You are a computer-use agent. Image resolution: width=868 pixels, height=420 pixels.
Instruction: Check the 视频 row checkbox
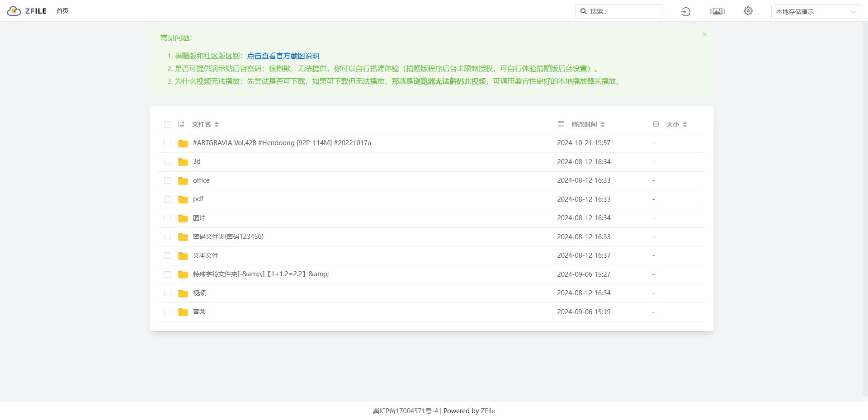(167, 293)
